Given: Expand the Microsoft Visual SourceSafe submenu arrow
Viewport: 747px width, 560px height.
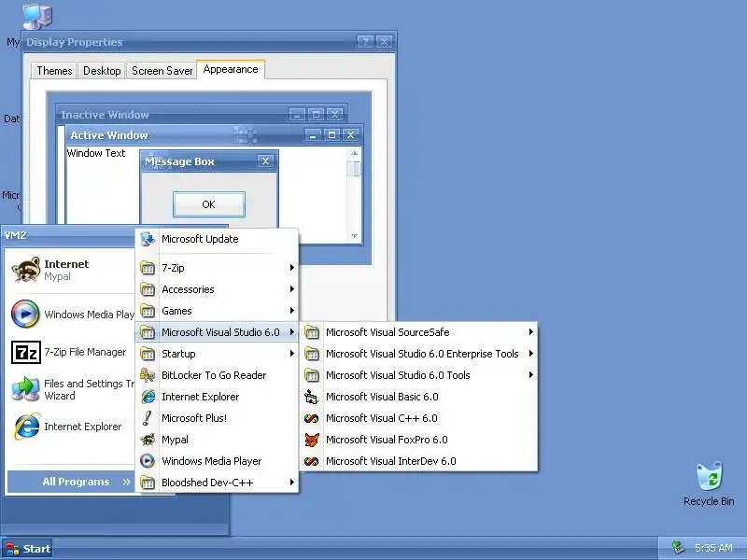Looking at the screenshot, I should (x=530, y=332).
